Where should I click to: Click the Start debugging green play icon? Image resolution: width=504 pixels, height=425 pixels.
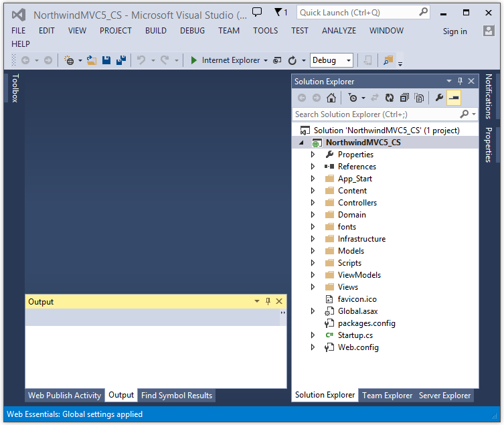coord(193,60)
